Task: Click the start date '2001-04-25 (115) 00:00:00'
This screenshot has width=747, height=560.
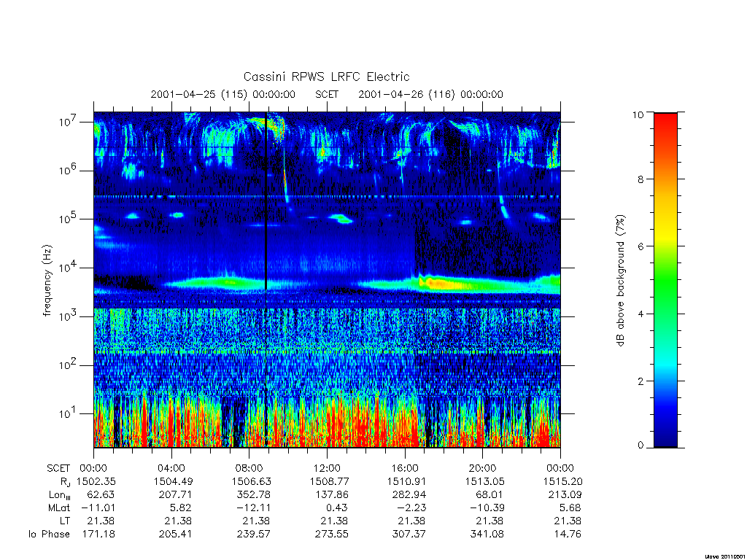Action: tap(223, 94)
